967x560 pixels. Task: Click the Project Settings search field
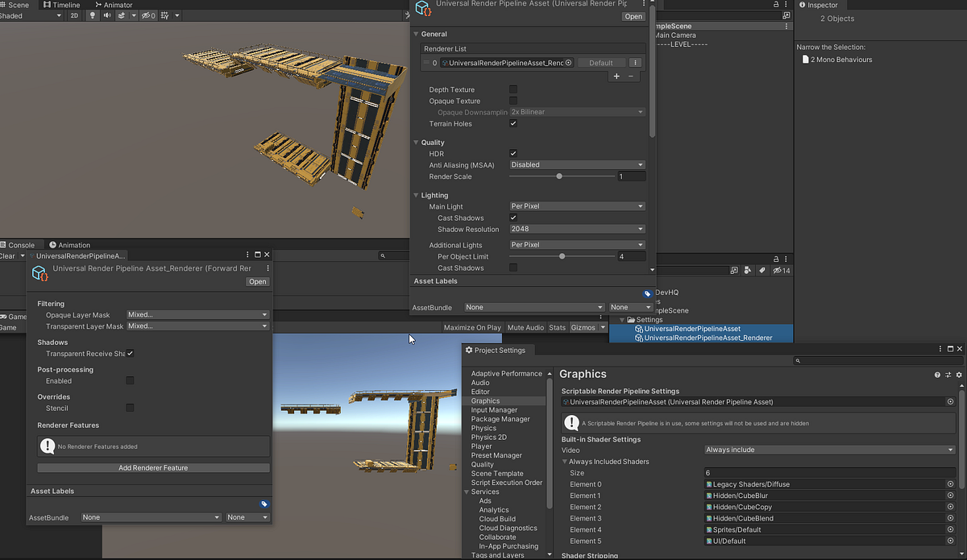coord(878,360)
